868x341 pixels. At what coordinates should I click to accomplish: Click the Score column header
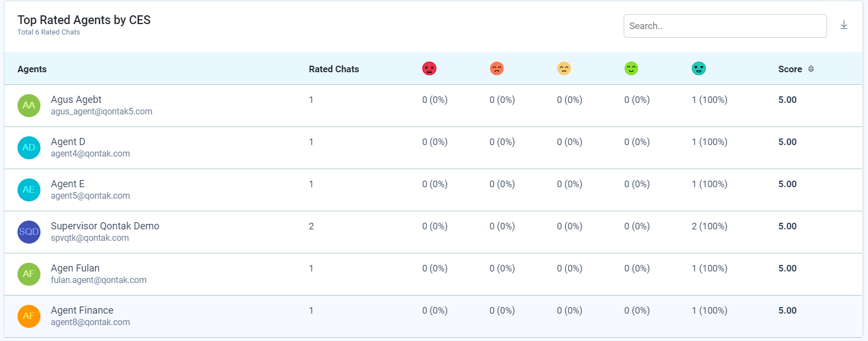click(790, 69)
